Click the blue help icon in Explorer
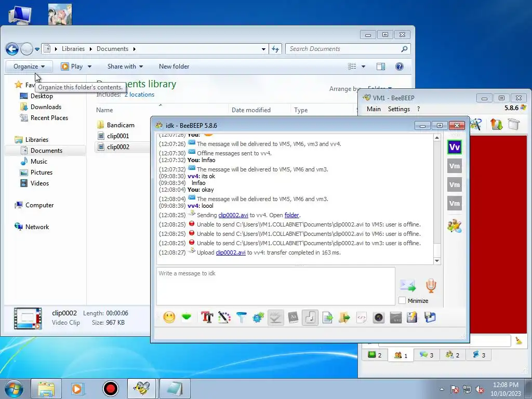Screen dimensions: 532x399 click(400, 66)
